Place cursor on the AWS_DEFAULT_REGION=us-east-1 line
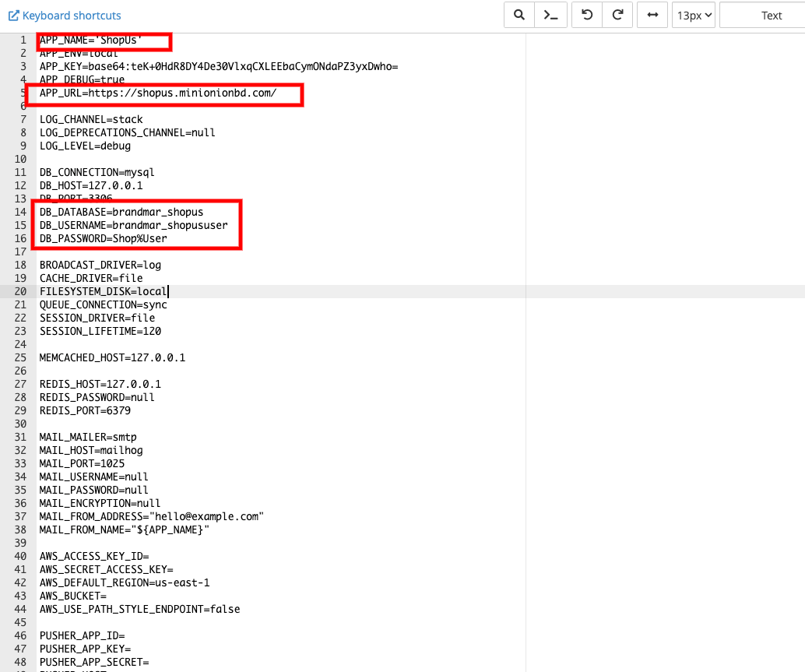The image size is (805, 672). (x=125, y=582)
